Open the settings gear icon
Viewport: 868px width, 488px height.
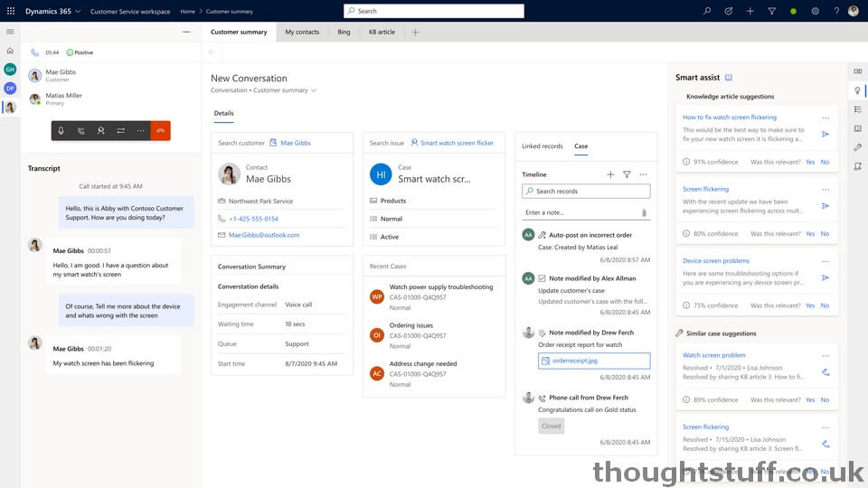pyautogui.click(x=815, y=11)
